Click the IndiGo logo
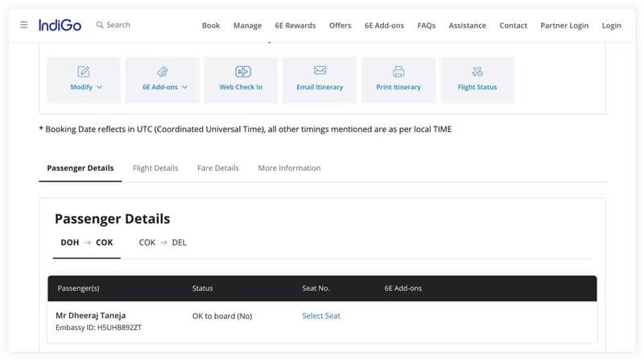 tap(60, 25)
